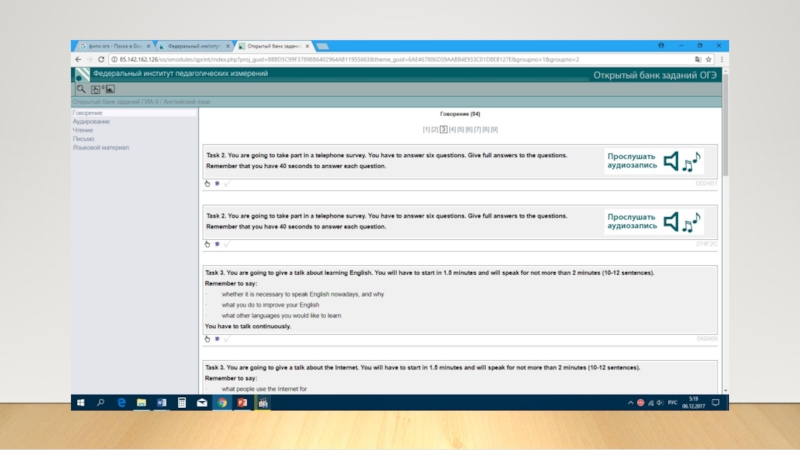The image size is (800, 450).
Task: Open File Explorer from the taskbar
Action: point(141,403)
